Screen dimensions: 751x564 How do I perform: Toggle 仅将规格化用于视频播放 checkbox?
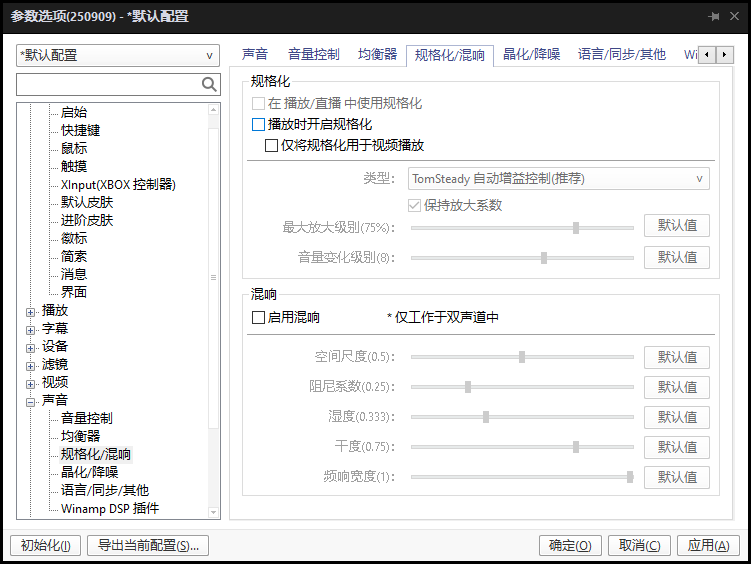tap(272, 146)
